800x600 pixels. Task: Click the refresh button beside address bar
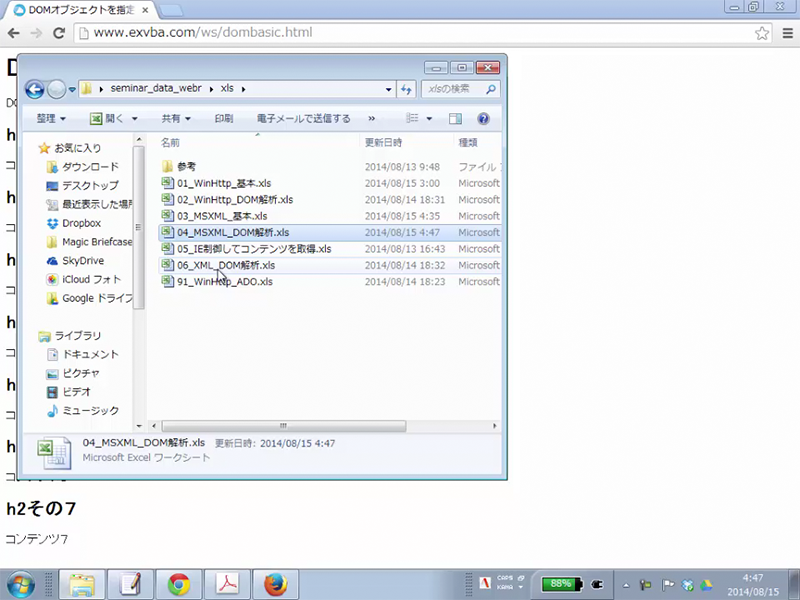[x=406, y=89]
